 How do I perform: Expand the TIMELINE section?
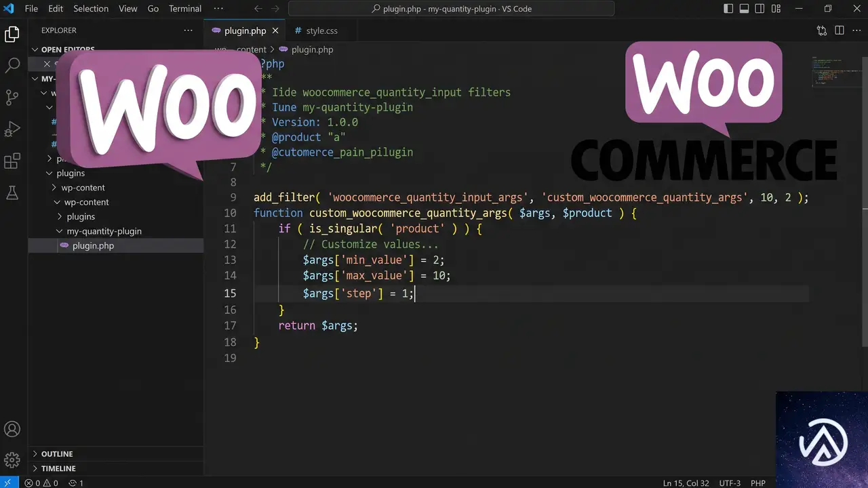[35, 468]
